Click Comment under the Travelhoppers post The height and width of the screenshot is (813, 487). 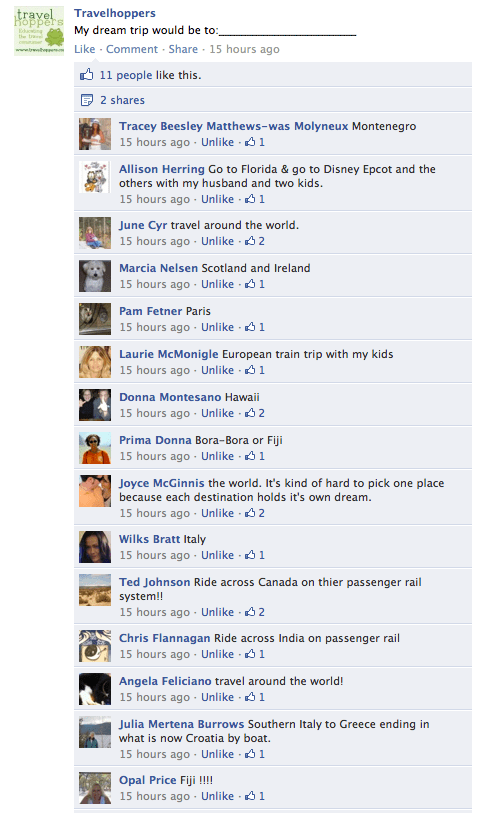click(132, 49)
